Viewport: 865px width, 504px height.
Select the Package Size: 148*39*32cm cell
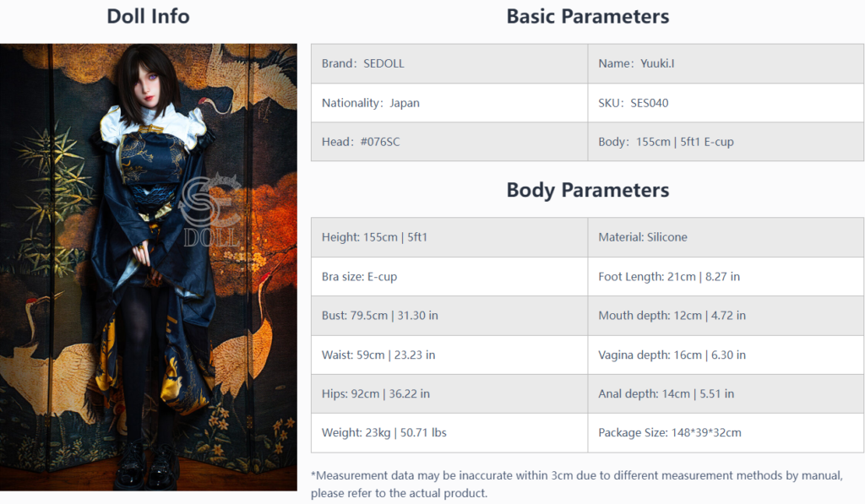726,433
